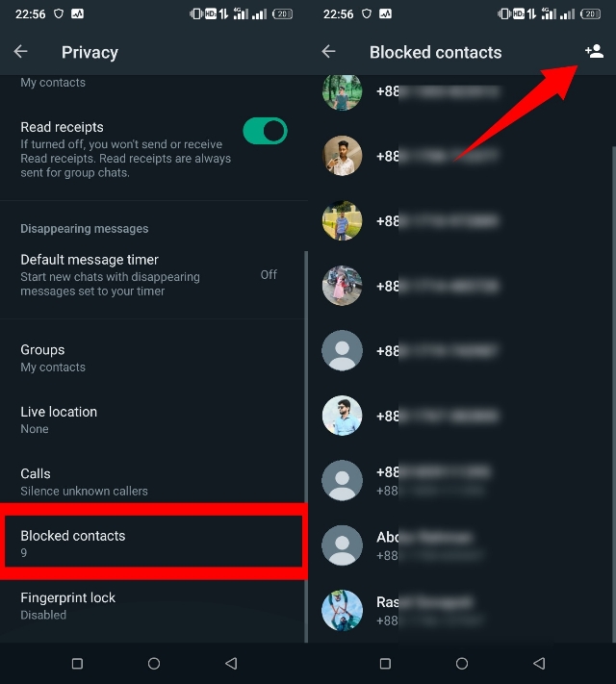Turn off the Read receipts switch
This screenshot has height=684, width=616.
[x=265, y=131]
